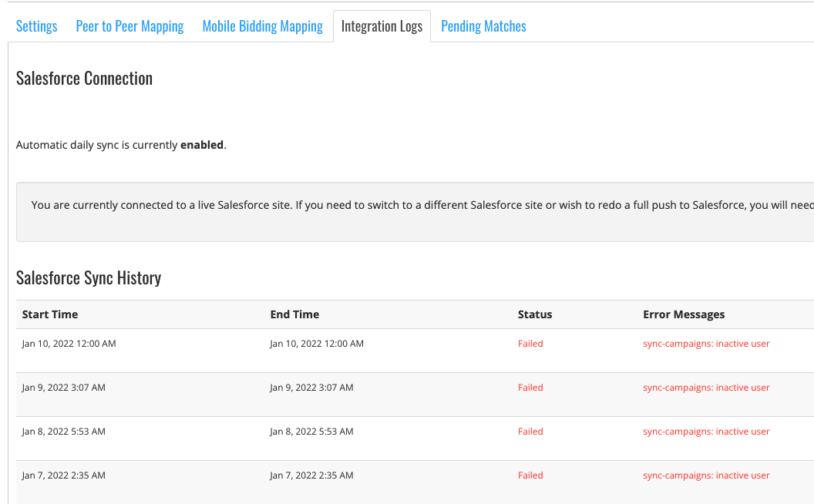Click Failed status in Jan 10 row
Viewport: 814px width, 504px height.
pos(530,344)
